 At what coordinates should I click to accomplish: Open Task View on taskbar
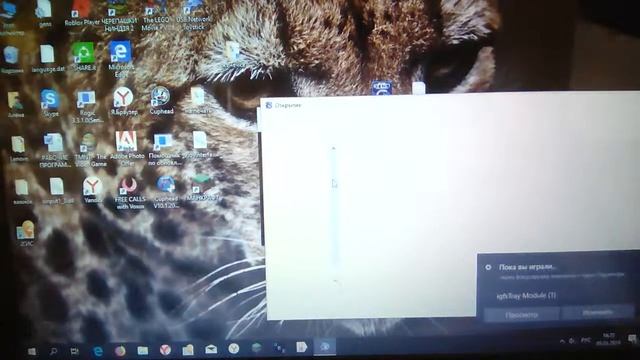(x=75, y=351)
